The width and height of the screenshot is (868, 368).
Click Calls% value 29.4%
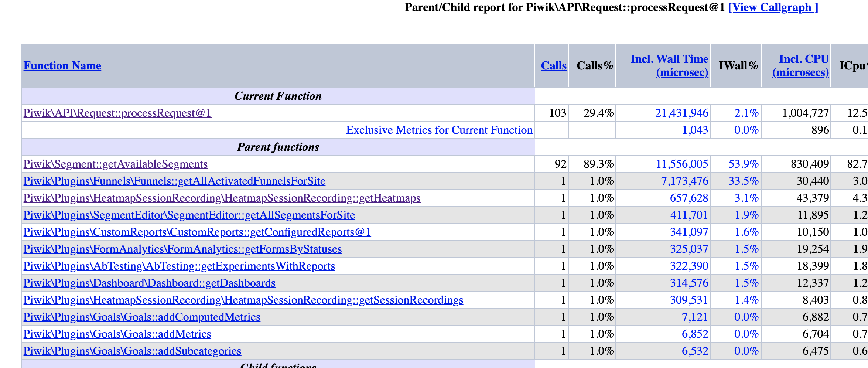[x=599, y=113]
